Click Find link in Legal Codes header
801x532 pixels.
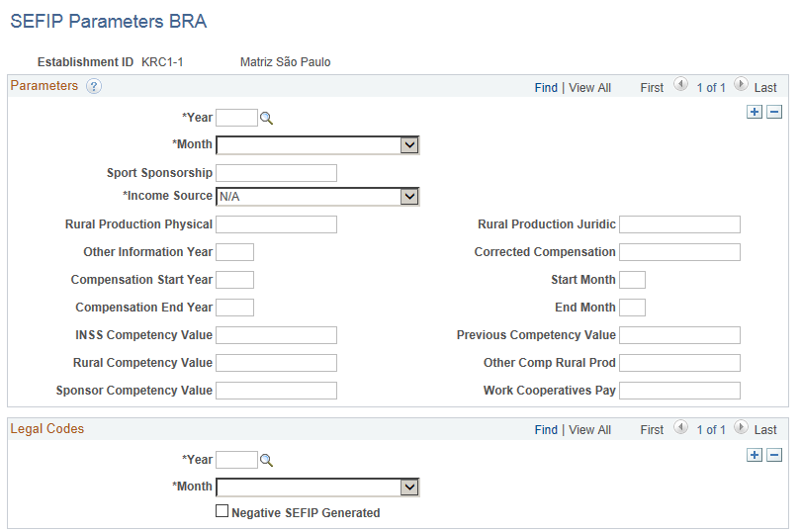point(546,430)
